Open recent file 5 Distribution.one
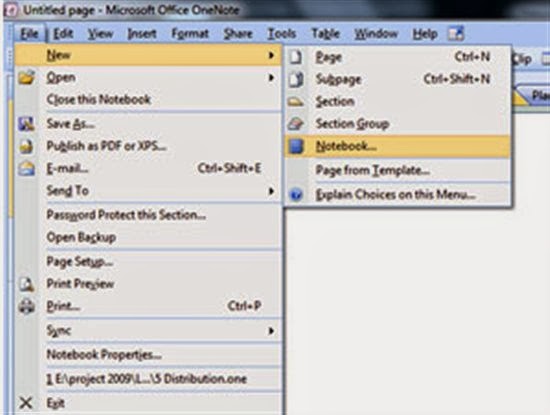This screenshot has width=550, height=415. (x=148, y=379)
